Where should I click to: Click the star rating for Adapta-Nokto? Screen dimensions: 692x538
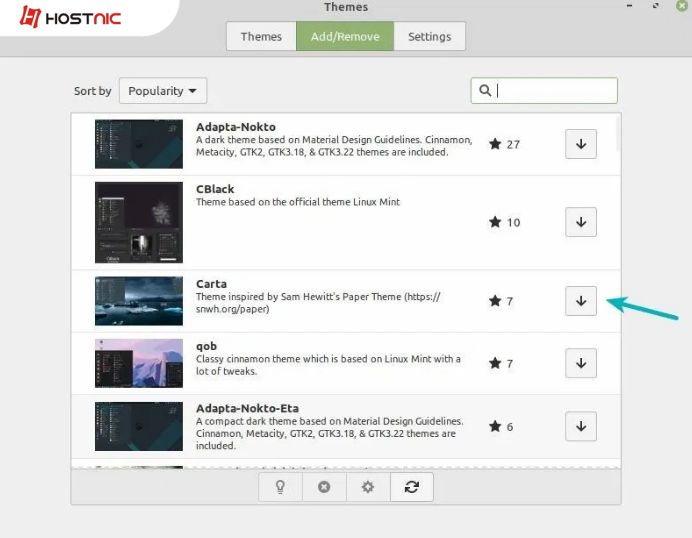tap(504, 144)
